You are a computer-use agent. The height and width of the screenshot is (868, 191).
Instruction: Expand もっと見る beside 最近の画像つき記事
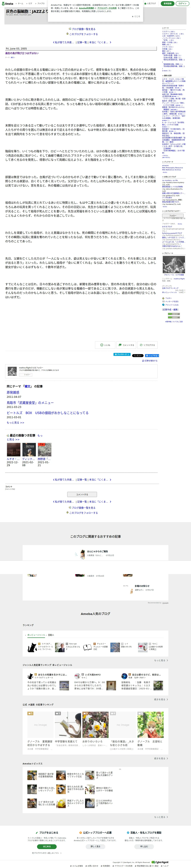[x=25, y=437]
